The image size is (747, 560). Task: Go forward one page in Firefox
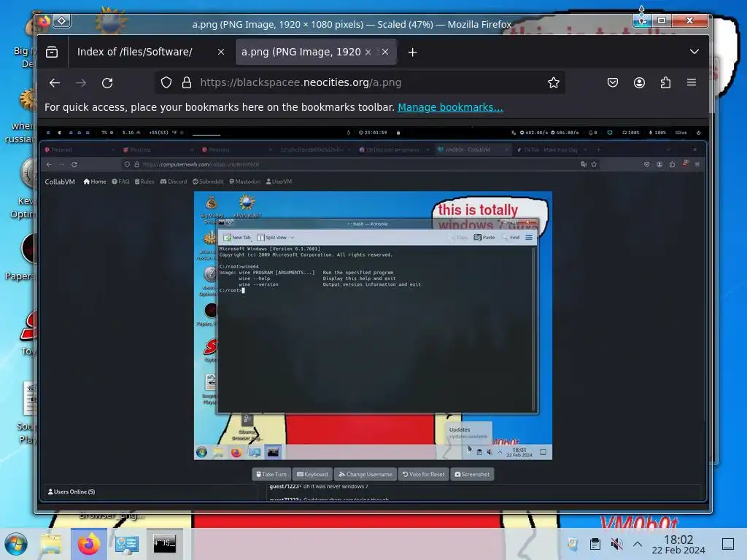(81, 83)
